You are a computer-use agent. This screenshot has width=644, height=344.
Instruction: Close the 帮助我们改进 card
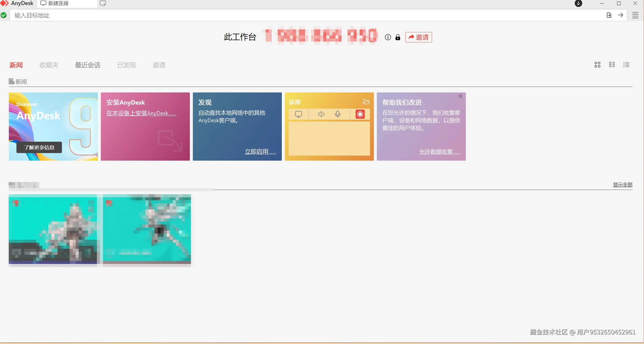point(460,96)
